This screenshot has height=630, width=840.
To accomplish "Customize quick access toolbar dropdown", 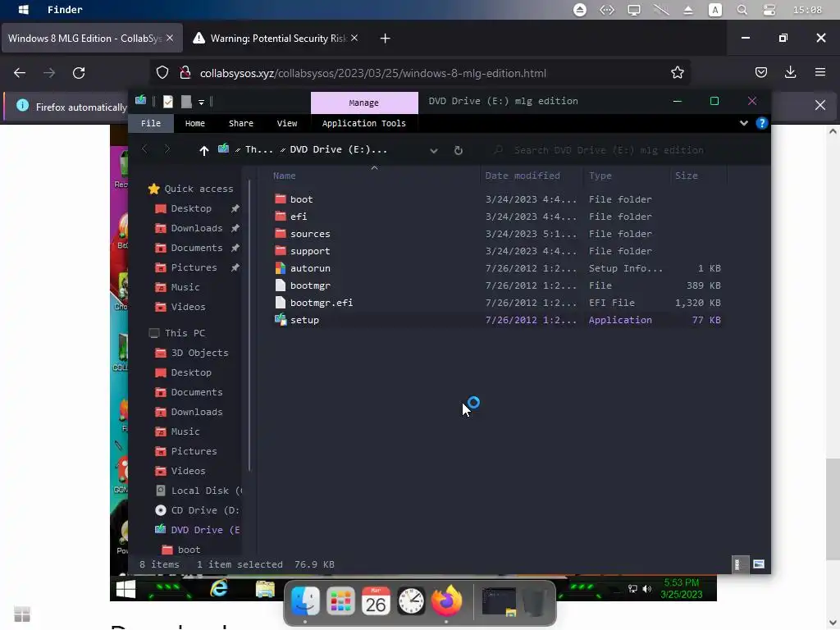I will click(x=202, y=102).
